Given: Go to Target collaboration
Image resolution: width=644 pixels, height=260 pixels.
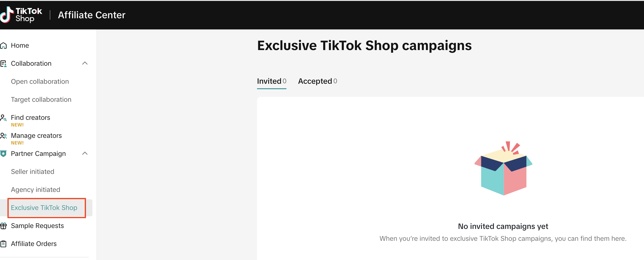Looking at the screenshot, I should coord(41,99).
